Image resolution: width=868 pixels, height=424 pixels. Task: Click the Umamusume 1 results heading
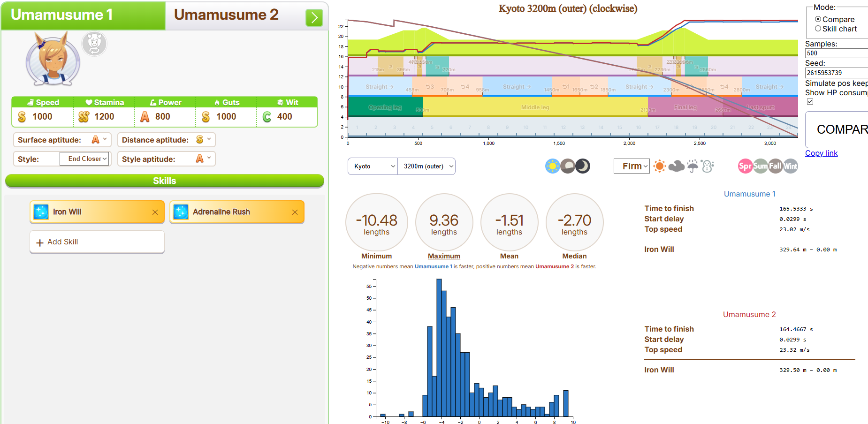(749, 194)
